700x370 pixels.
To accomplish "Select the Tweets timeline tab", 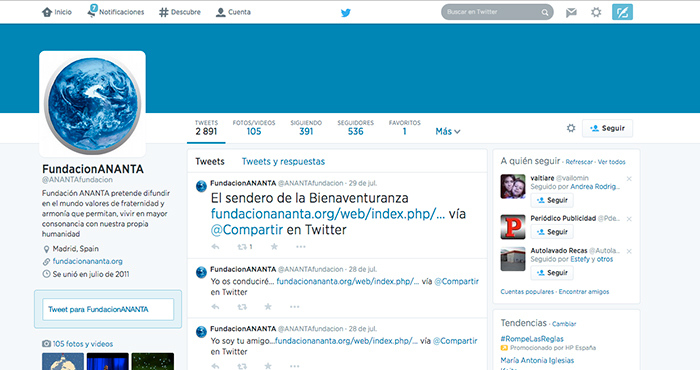I will click(x=210, y=162).
